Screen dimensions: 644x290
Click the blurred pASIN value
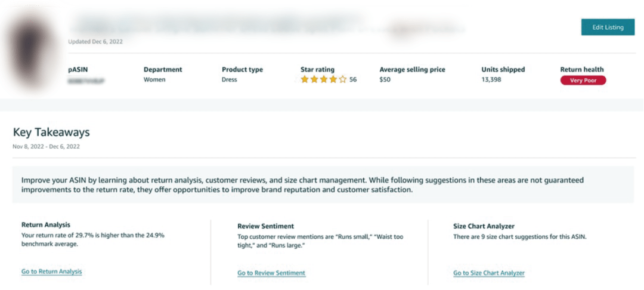[88, 80]
